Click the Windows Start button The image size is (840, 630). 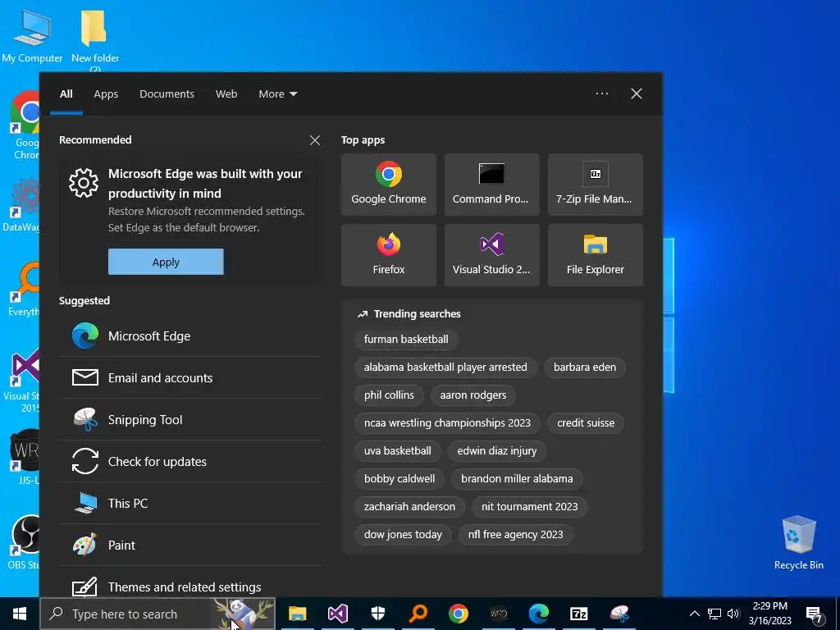click(x=20, y=614)
